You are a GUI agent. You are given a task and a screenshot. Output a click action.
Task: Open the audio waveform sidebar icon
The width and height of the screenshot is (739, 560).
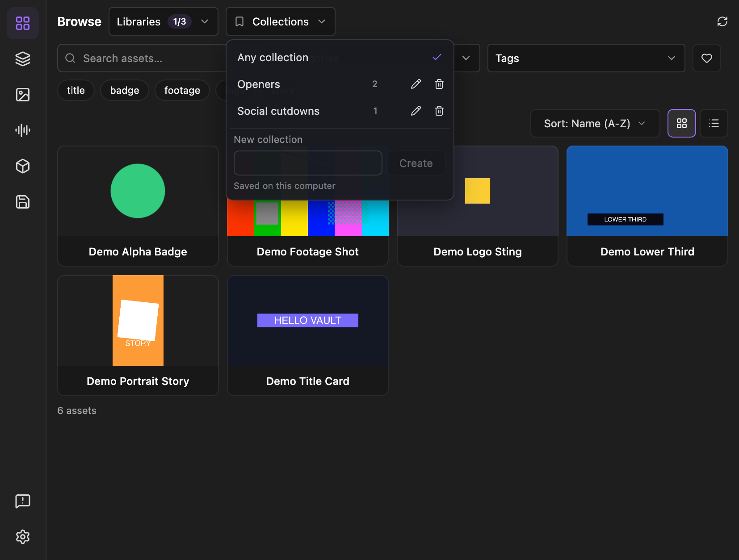pos(23,130)
